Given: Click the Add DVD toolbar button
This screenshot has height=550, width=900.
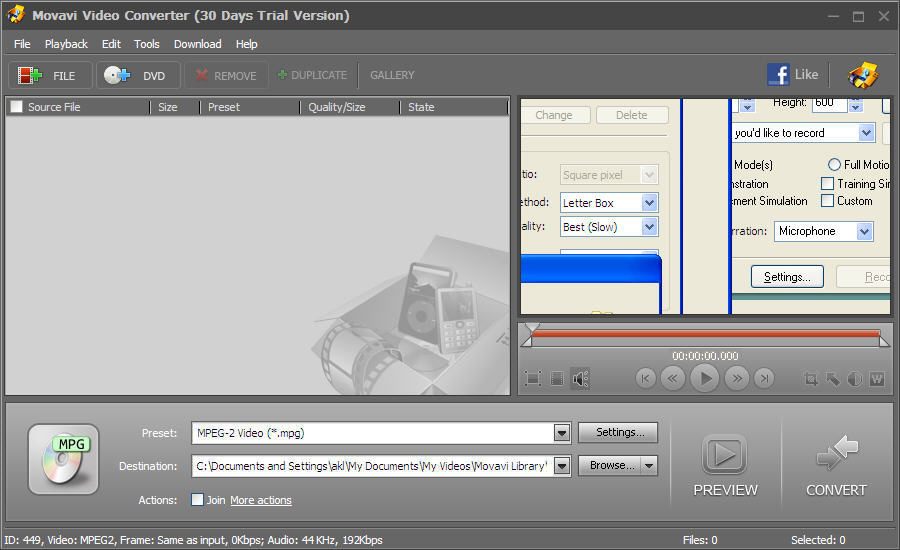Looking at the screenshot, I should pos(138,75).
